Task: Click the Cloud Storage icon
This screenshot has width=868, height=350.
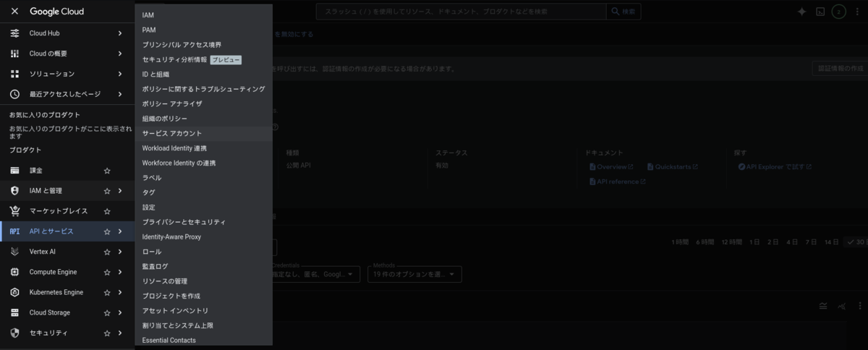Action: point(14,312)
